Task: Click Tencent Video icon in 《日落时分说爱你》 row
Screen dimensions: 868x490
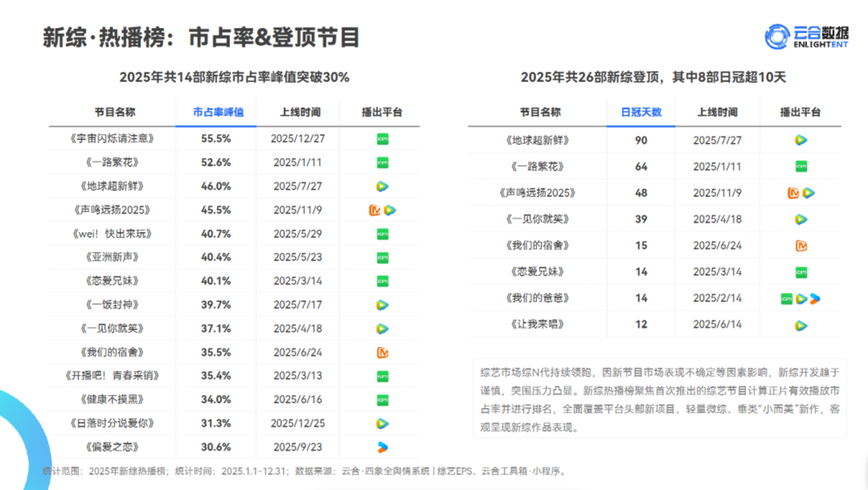Action: coord(382,423)
